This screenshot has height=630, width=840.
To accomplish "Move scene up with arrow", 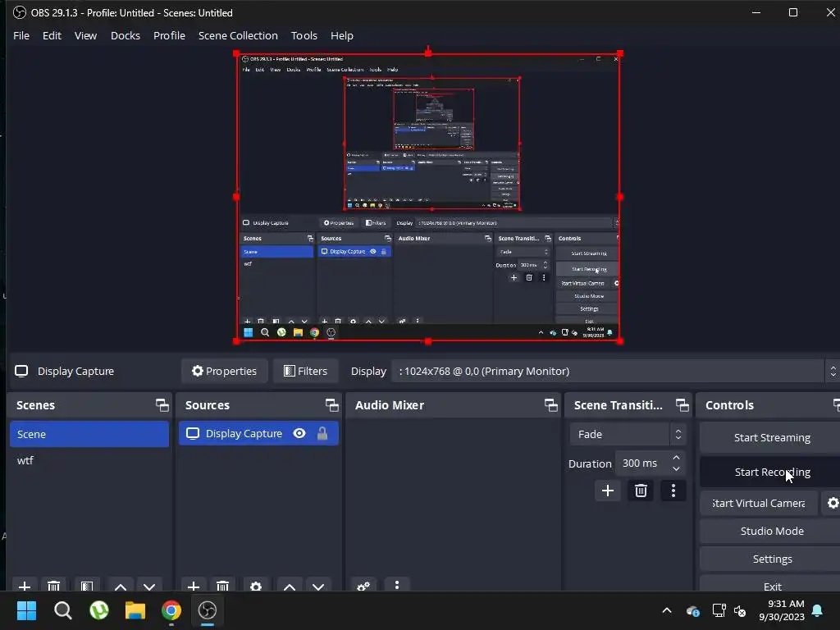I will [x=121, y=586].
